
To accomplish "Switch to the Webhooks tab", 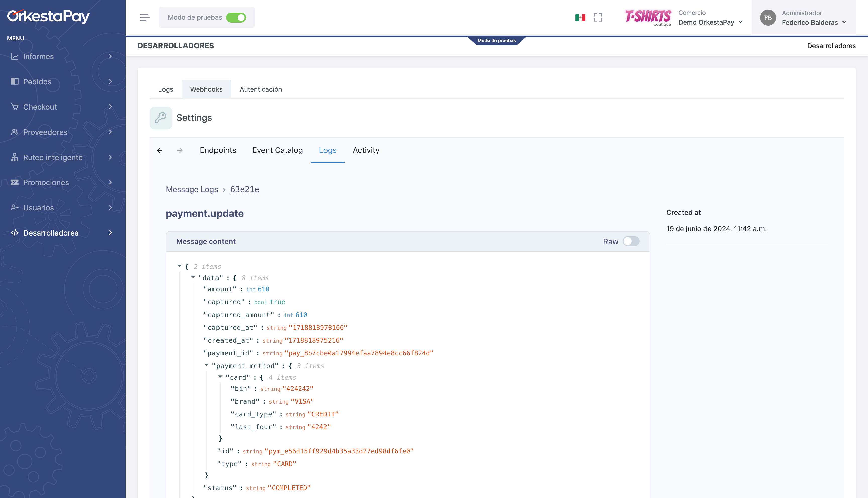I will [x=206, y=89].
